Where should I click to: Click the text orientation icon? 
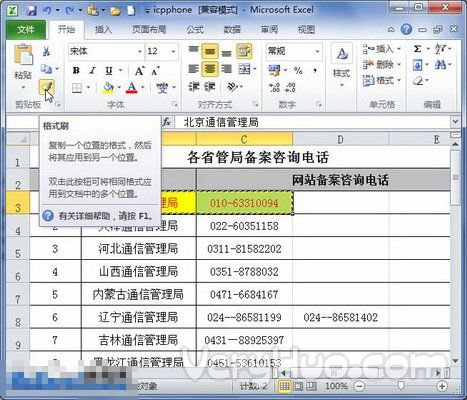[x=232, y=87]
